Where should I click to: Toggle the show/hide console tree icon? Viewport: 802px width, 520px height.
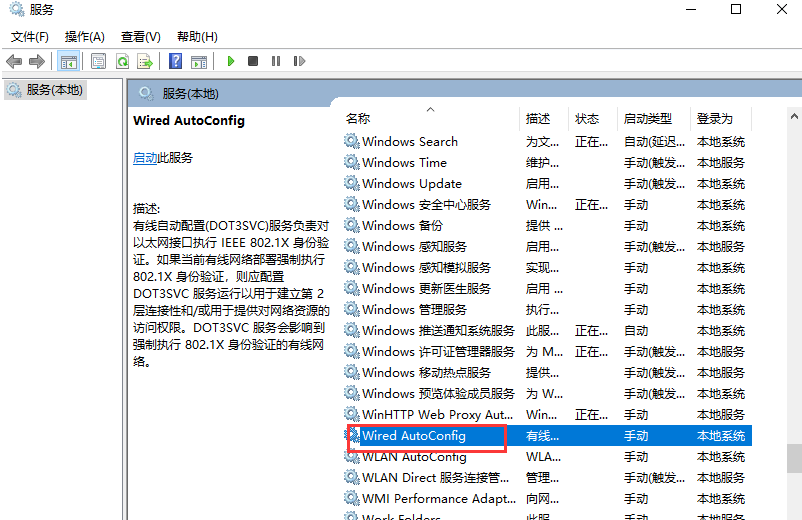point(69,61)
